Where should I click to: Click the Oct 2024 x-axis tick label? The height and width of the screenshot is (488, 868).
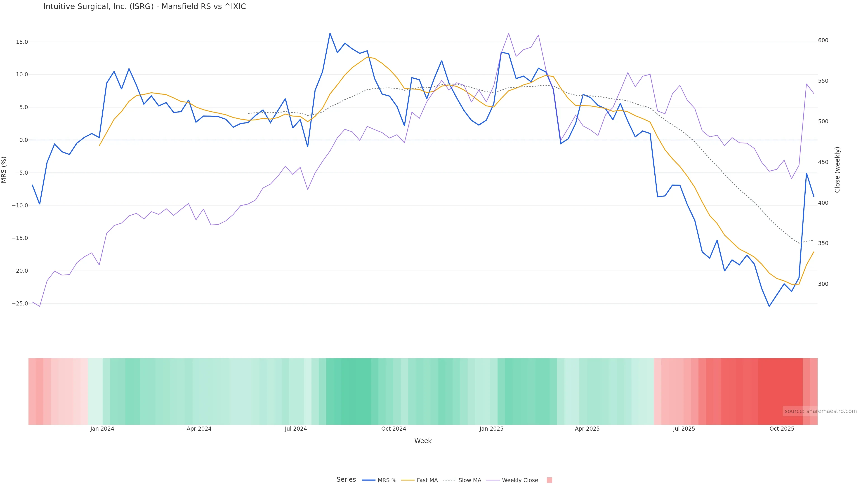(394, 429)
